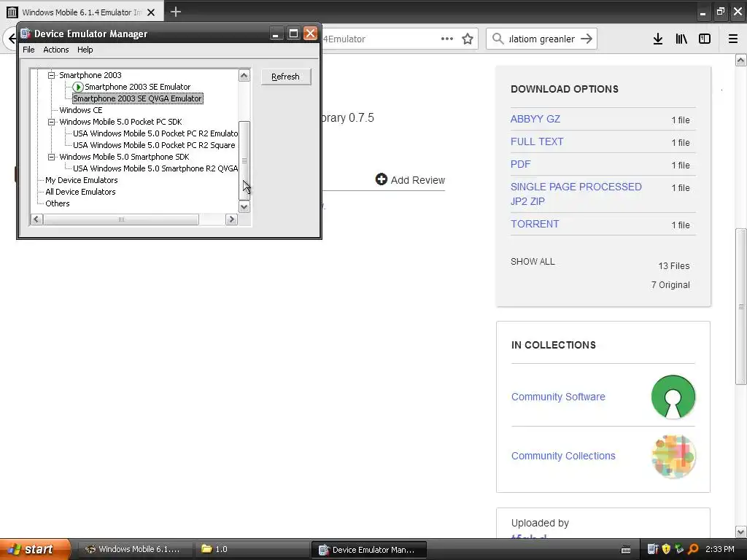The width and height of the screenshot is (747, 560).
Task: Click the browser page scroll down arrow
Action: 741,532
